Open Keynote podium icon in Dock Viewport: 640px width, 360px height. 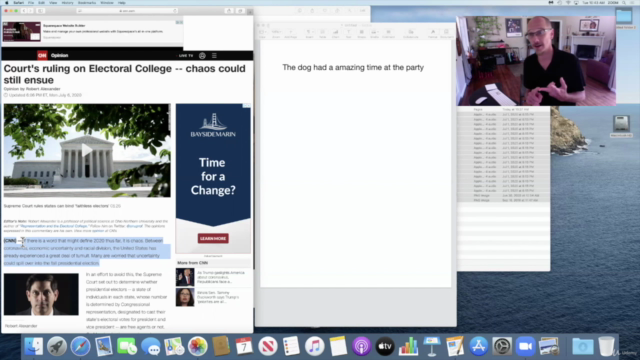431,347
